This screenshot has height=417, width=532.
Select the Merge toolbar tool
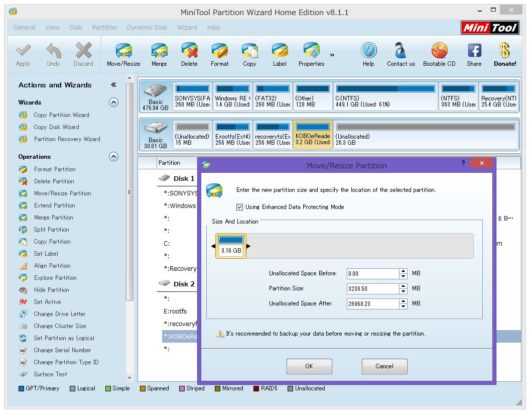(159, 54)
